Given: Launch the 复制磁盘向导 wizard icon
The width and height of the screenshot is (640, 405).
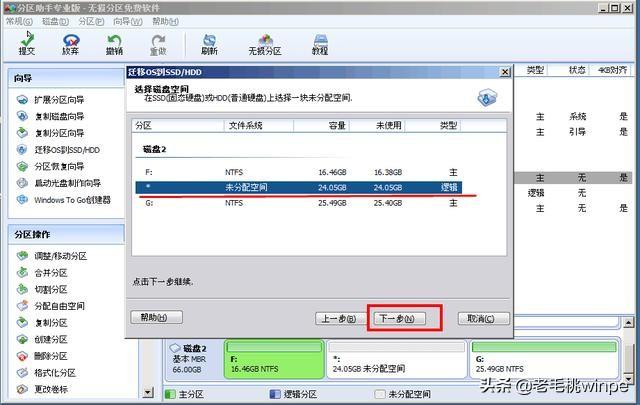Looking at the screenshot, I should (x=22, y=116).
